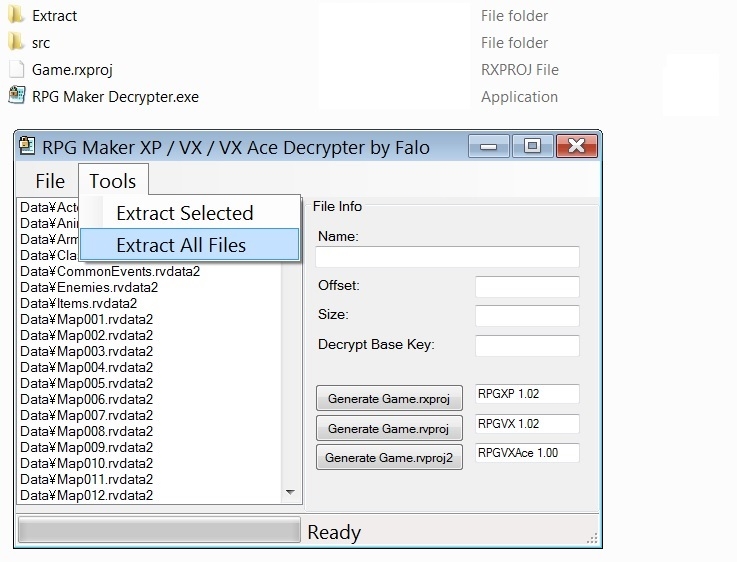Viewport: 737px width, 562px height.
Task: Open the Extract folder icon
Action: click(x=16, y=15)
